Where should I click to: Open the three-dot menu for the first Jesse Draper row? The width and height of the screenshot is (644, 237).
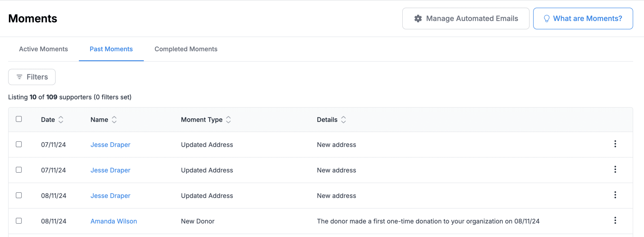click(x=615, y=144)
